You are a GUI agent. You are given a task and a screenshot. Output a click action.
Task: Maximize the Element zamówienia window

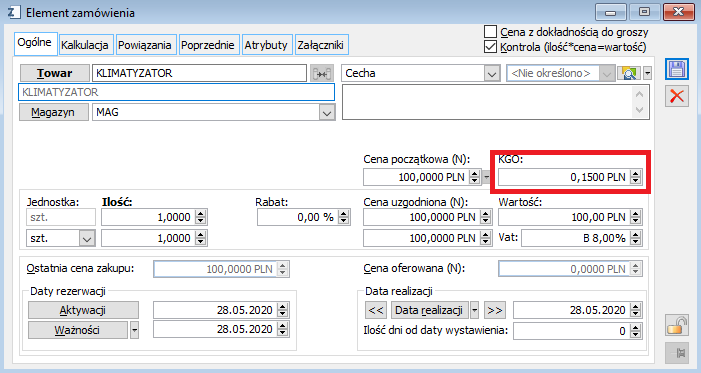coord(644,13)
